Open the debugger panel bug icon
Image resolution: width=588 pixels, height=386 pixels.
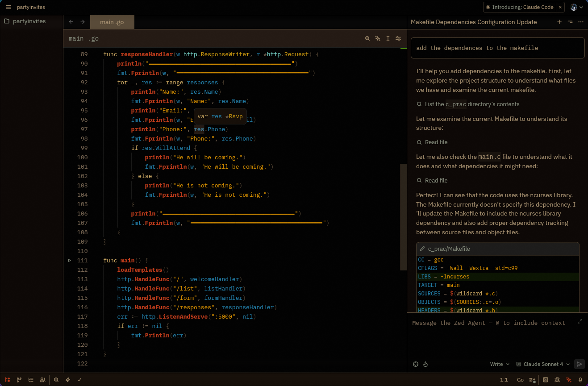pyautogui.click(x=557, y=380)
